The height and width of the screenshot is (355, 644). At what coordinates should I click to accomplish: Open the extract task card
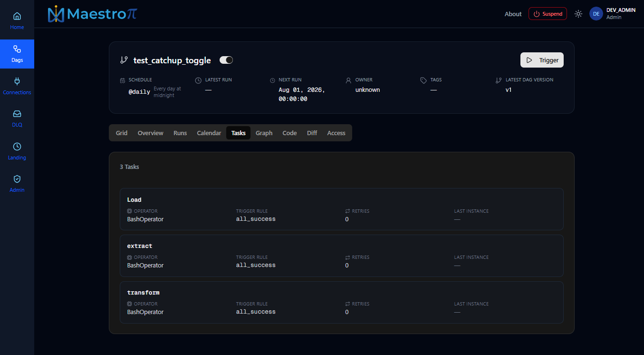point(342,256)
